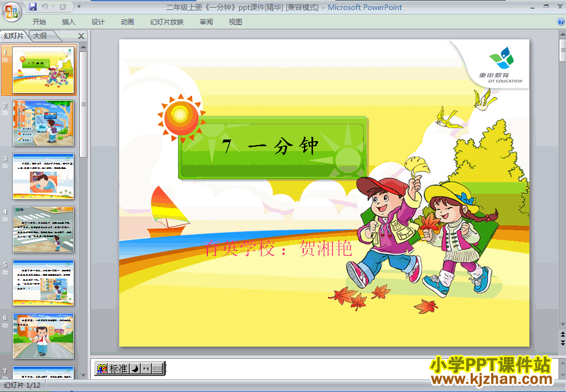Click thumbnail pane scroll up arrow
This screenshot has height=392, width=566.
click(x=83, y=47)
